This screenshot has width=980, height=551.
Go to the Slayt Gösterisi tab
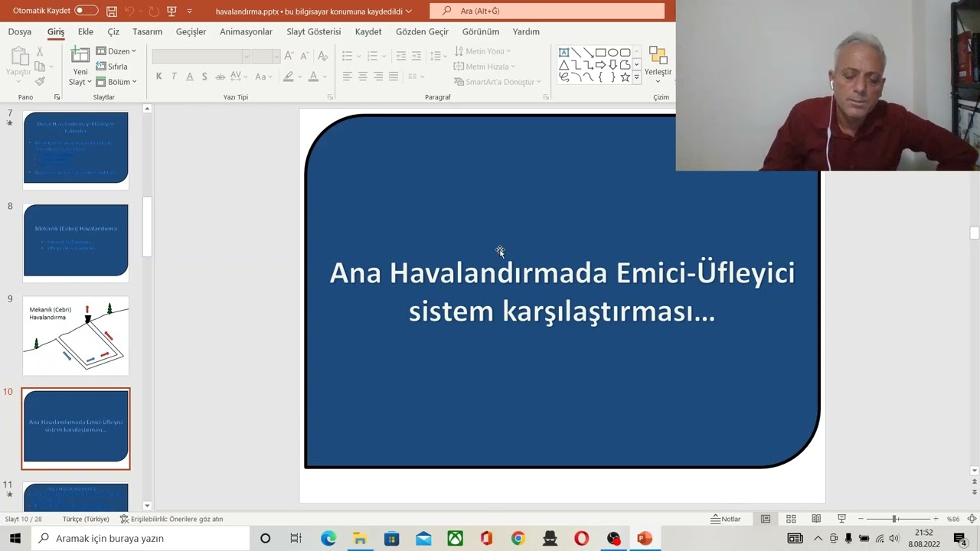(313, 31)
